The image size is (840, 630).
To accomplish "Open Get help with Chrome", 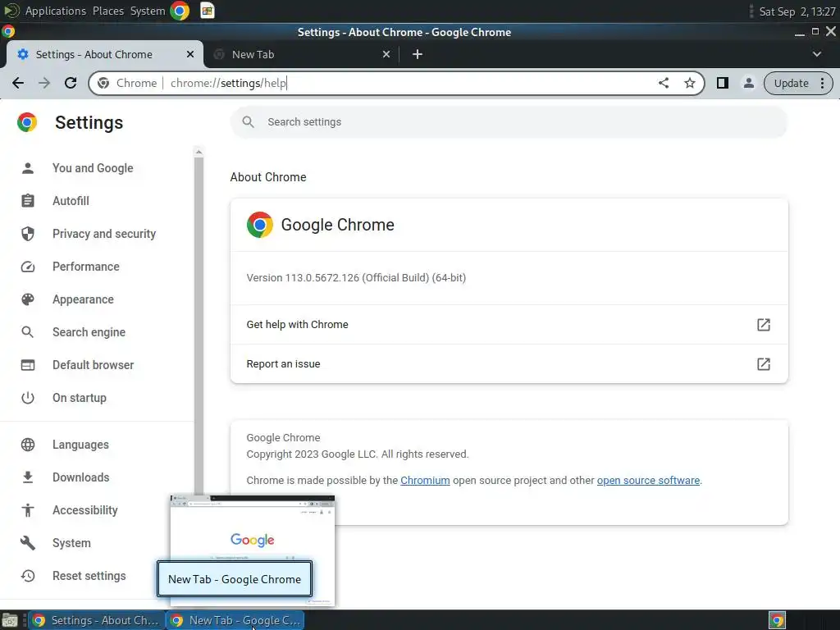I will tap(509, 325).
